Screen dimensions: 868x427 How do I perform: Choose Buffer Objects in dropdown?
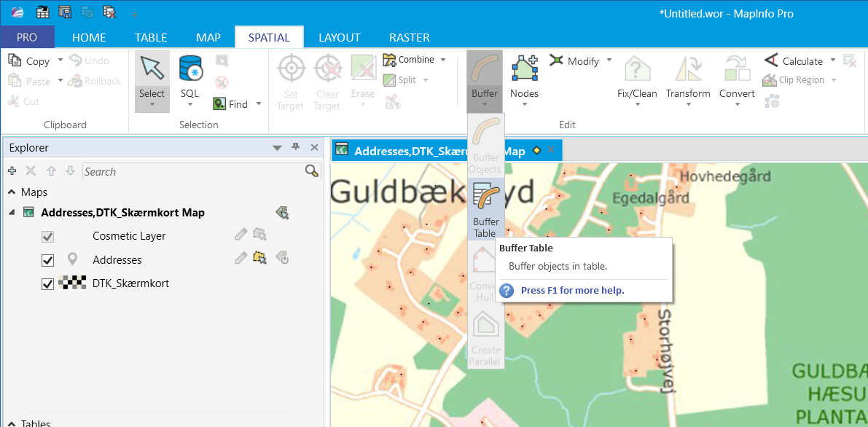pos(486,146)
